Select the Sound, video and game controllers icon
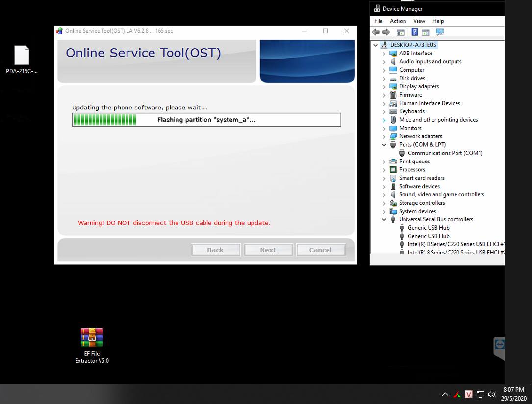Screen dimensions: 532x404 point(393,195)
